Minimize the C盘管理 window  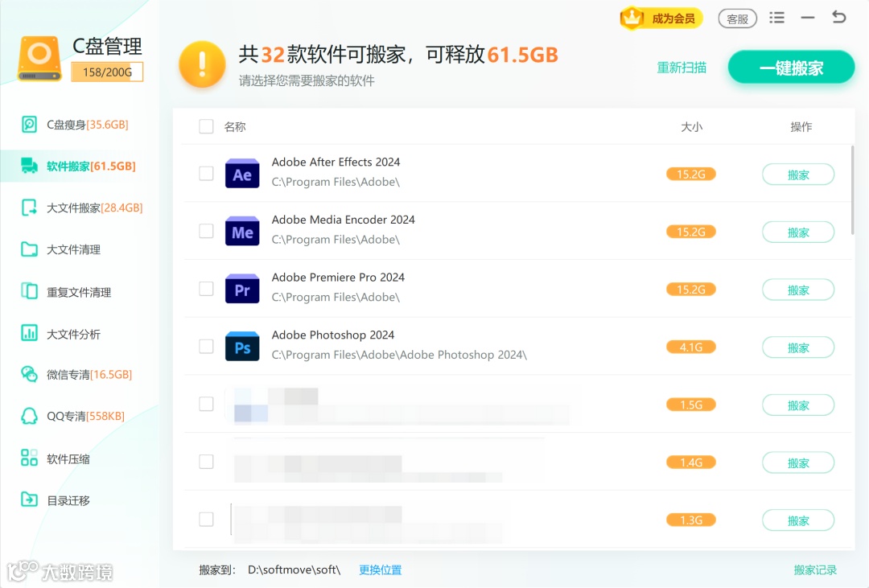click(808, 18)
